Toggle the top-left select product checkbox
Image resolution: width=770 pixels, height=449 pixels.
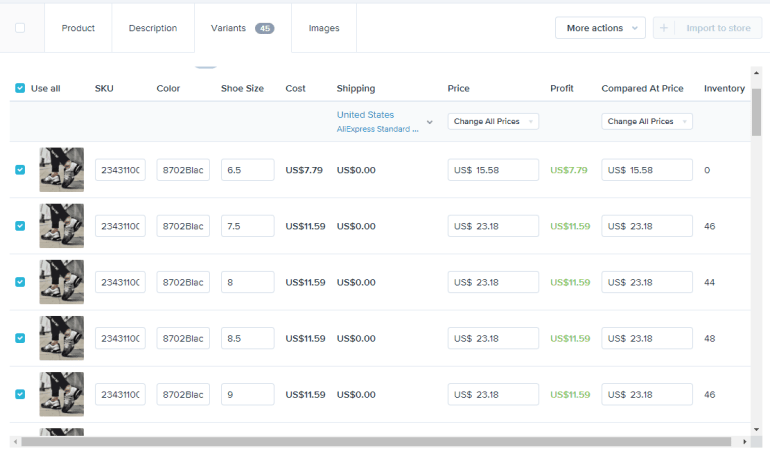pos(20,28)
